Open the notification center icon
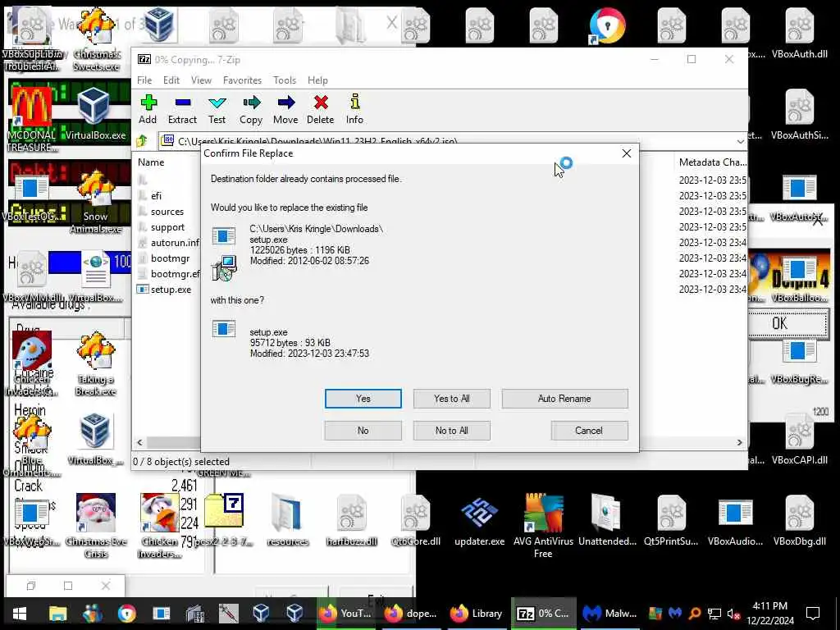840x630 pixels. 813,614
